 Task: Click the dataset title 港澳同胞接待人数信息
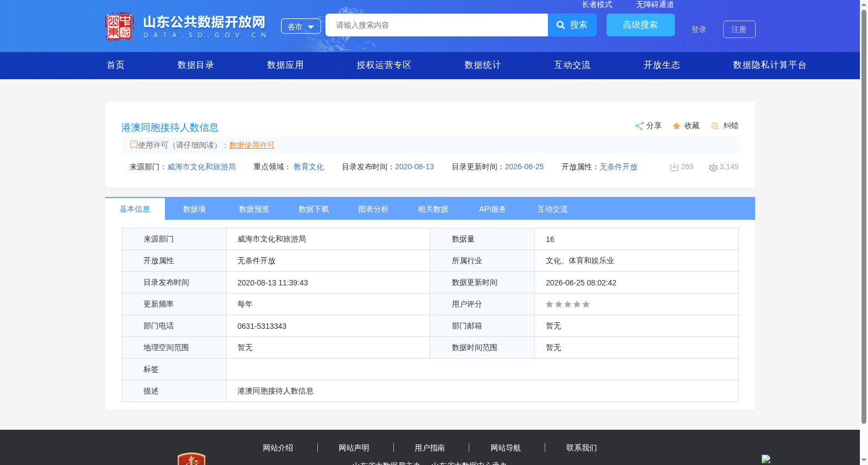170,128
